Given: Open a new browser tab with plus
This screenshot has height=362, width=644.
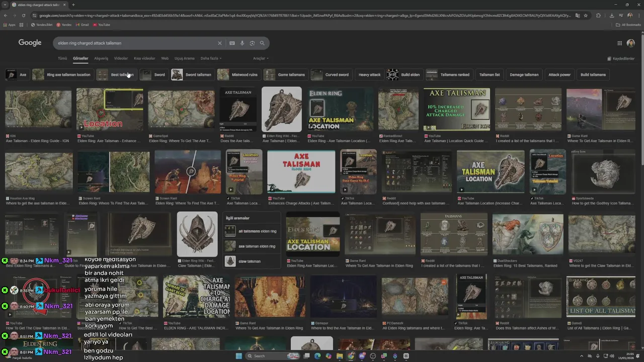Looking at the screenshot, I should coord(73,5).
